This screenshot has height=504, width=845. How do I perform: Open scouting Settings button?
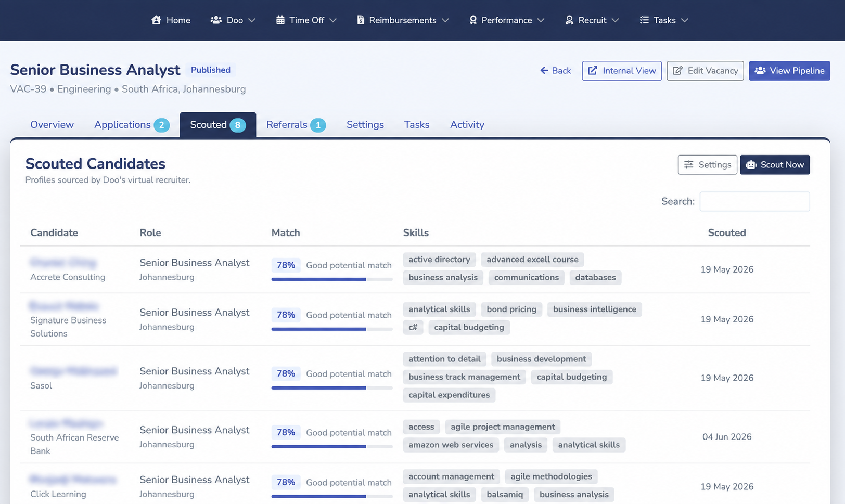pyautogui.click(x=708, y=165)
